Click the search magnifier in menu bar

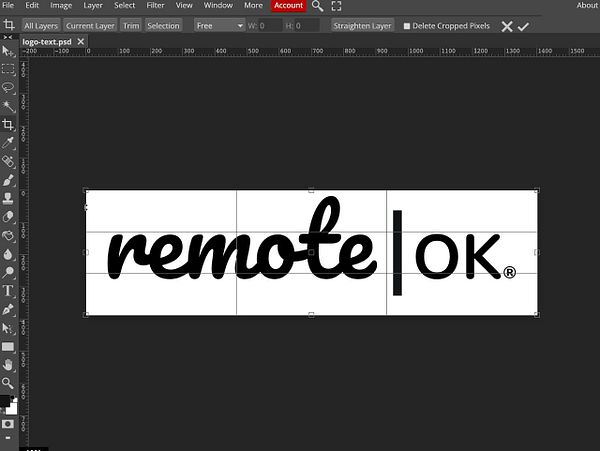click(317, 6)
